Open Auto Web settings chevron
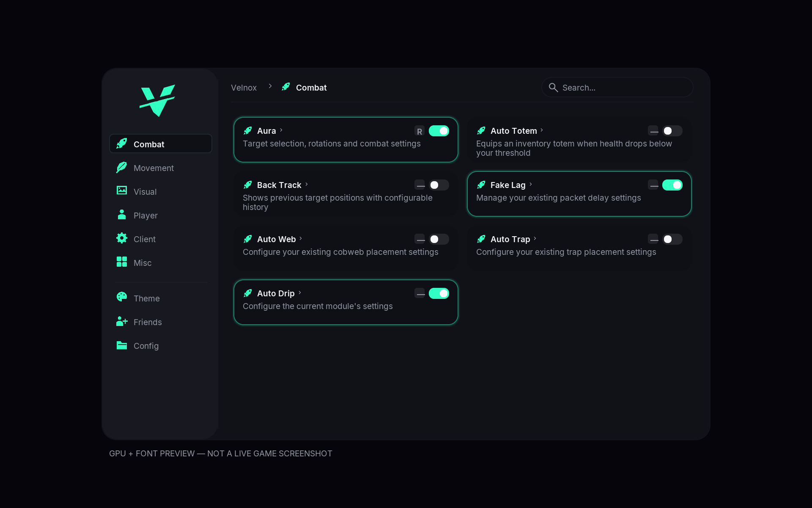The image size is (812, 508). click(301, 239)
